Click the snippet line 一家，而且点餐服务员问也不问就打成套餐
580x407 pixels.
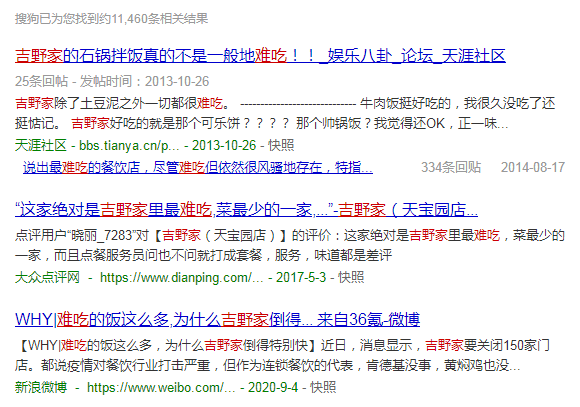(203, 255)
